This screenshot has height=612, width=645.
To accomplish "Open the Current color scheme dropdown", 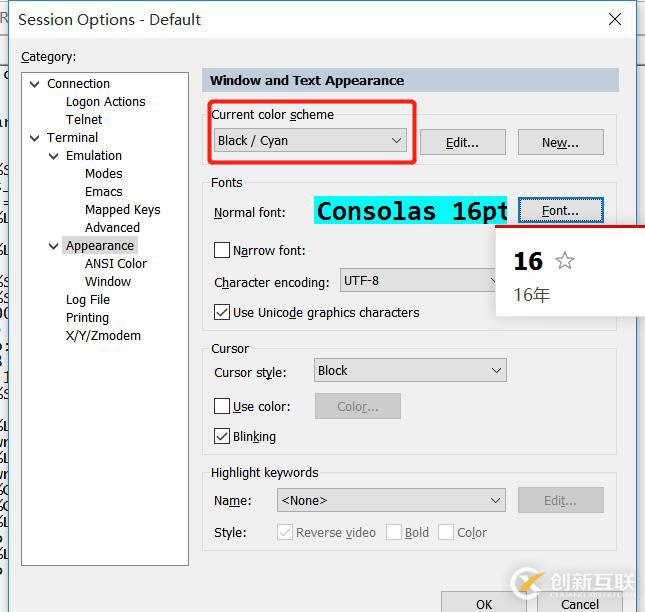I will pos(310,141).
